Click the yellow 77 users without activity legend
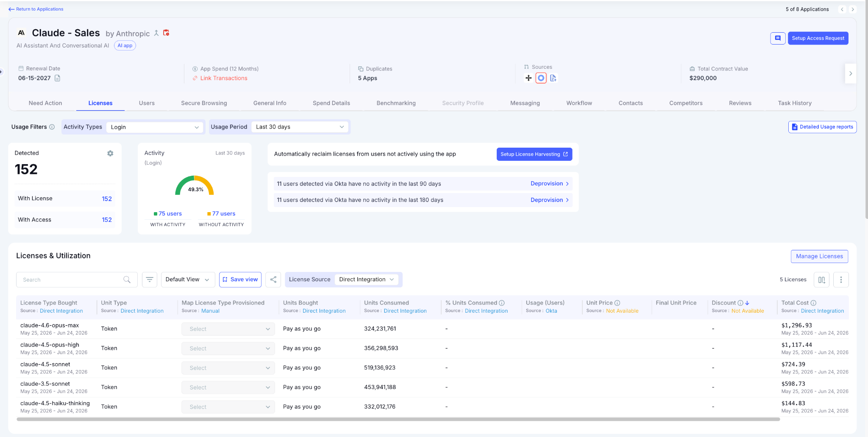Screen dimensions: 868x437 221,214
